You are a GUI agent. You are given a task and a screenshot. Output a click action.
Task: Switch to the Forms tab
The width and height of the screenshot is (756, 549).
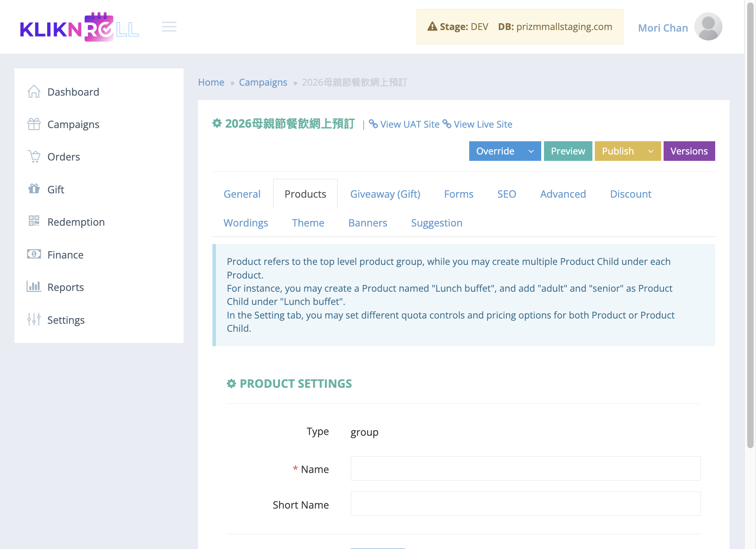459,194
